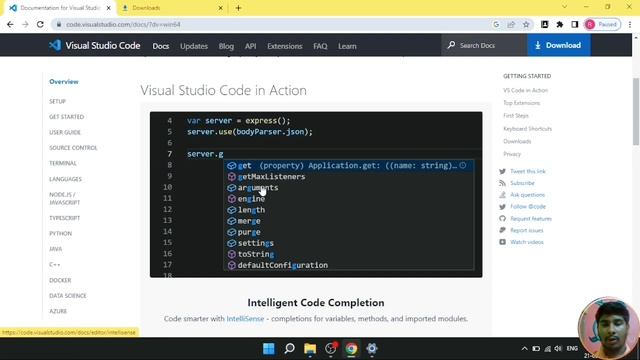Jump to Keyboard Shortcuts section link
The width and height of the screenshot is (640, 360).
(x=527, y=129)
